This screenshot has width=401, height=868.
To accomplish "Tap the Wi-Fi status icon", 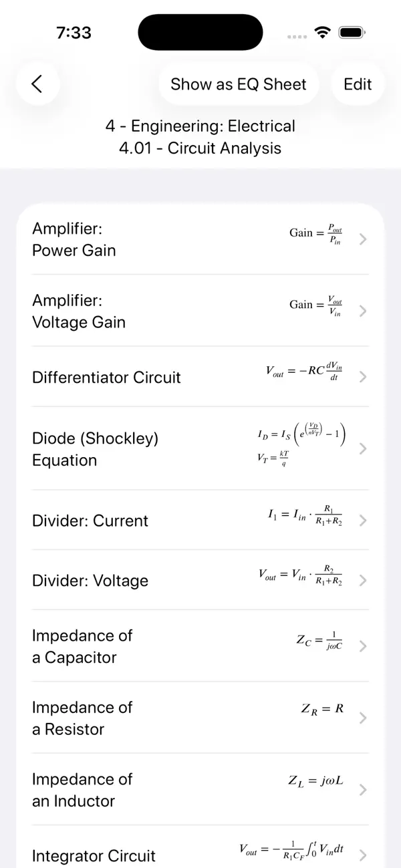I will pyautogui.click(x=322, y=31).
